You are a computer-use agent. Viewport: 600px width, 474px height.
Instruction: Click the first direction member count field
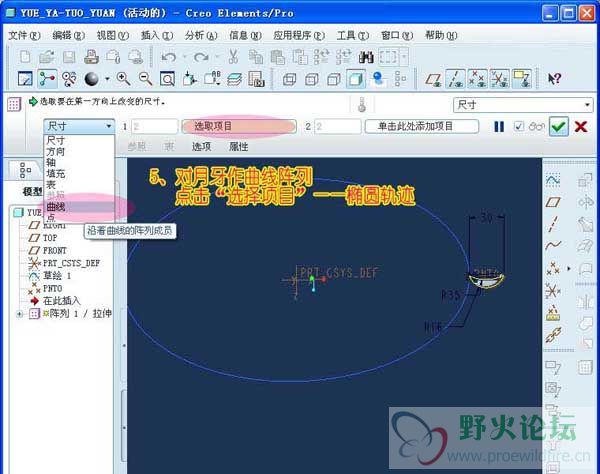pos(155,126)
